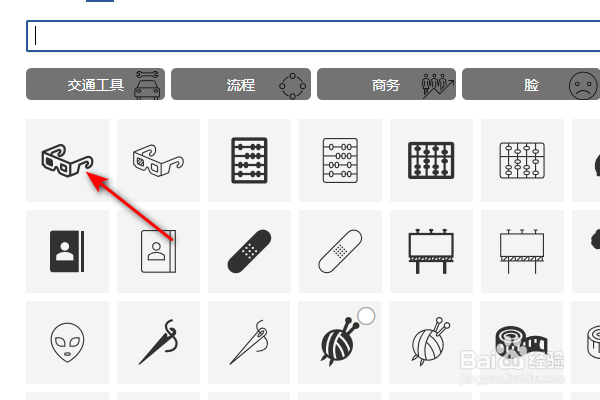
Task: Select the outlined address book icon
Action: [158, 251]
